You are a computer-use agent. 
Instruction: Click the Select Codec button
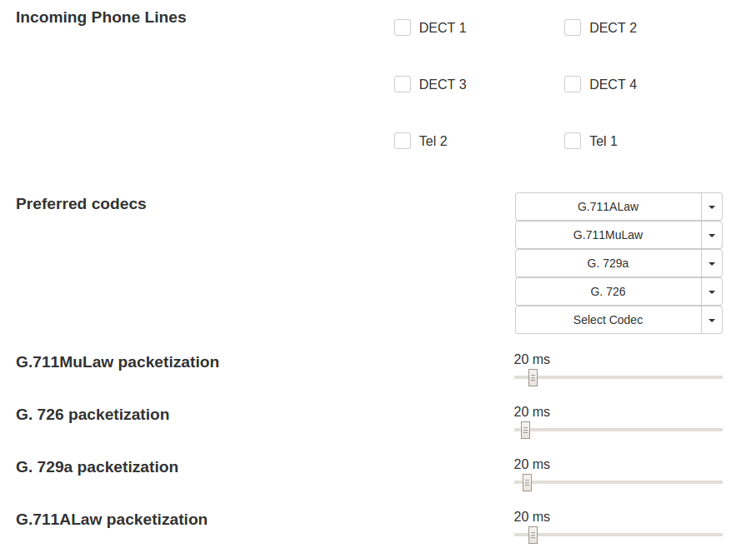(608, 320)
